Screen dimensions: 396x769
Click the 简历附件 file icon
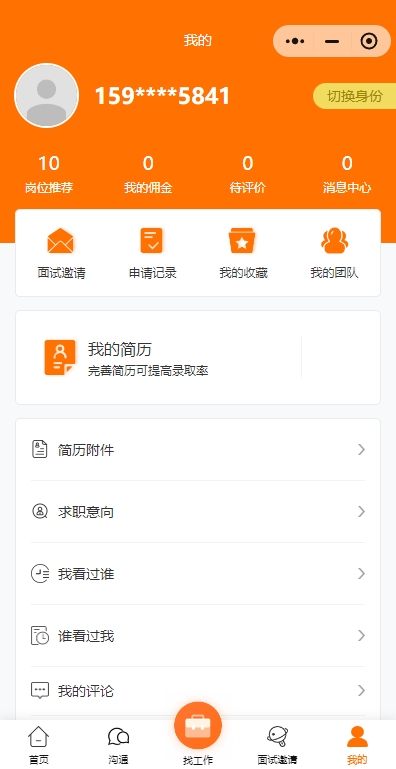[x=40, y=449]
